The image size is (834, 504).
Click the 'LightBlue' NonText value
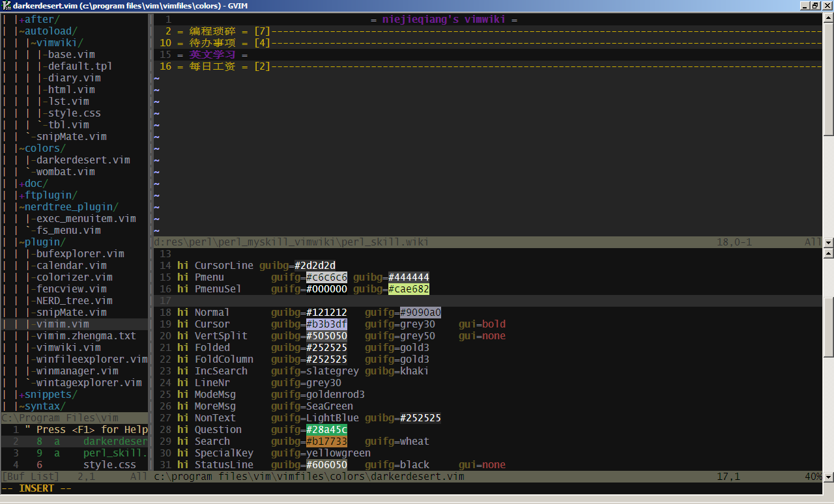332,418
